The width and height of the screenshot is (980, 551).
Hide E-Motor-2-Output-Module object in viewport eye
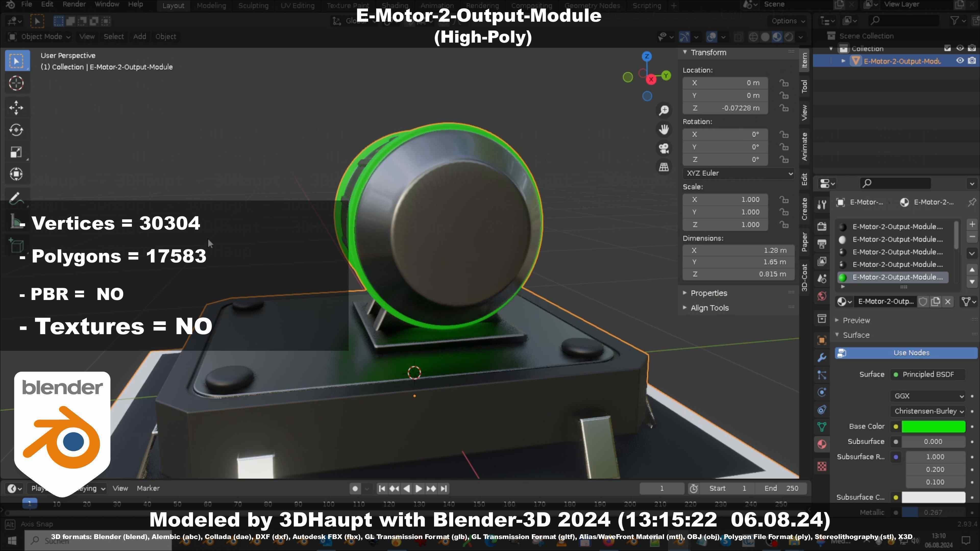pyautogui.click(x=960, y=61)
